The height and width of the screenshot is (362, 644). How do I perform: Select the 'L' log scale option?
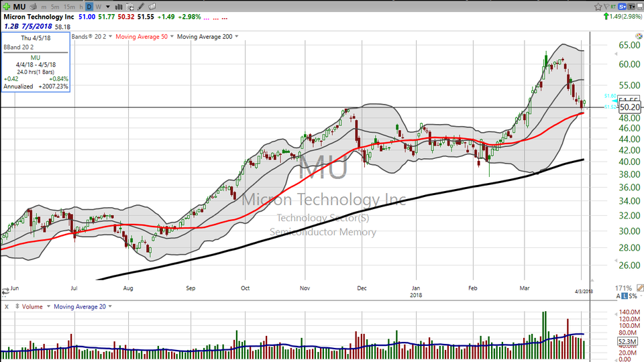[625, 296]
